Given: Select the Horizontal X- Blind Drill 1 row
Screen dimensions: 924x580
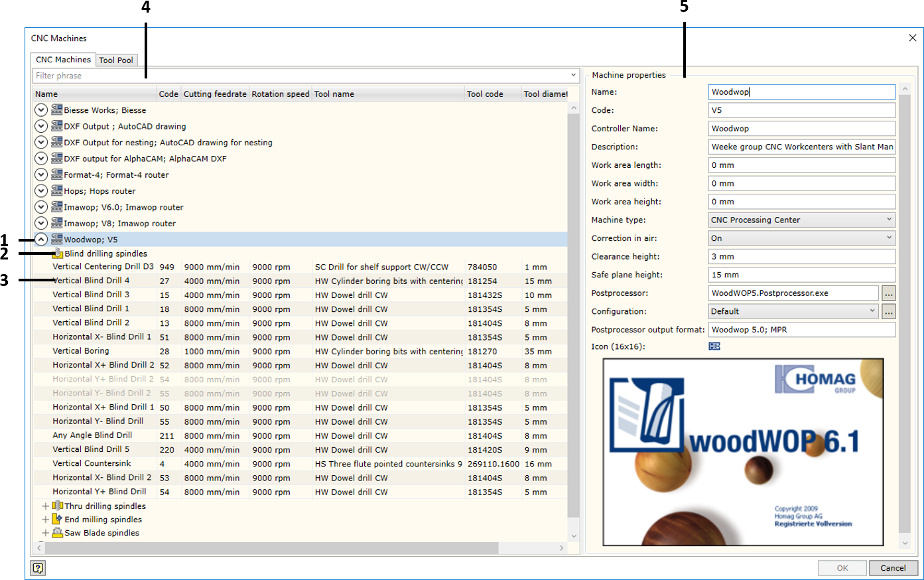Looking at the screenshot, I should click(x=300, y=337).
